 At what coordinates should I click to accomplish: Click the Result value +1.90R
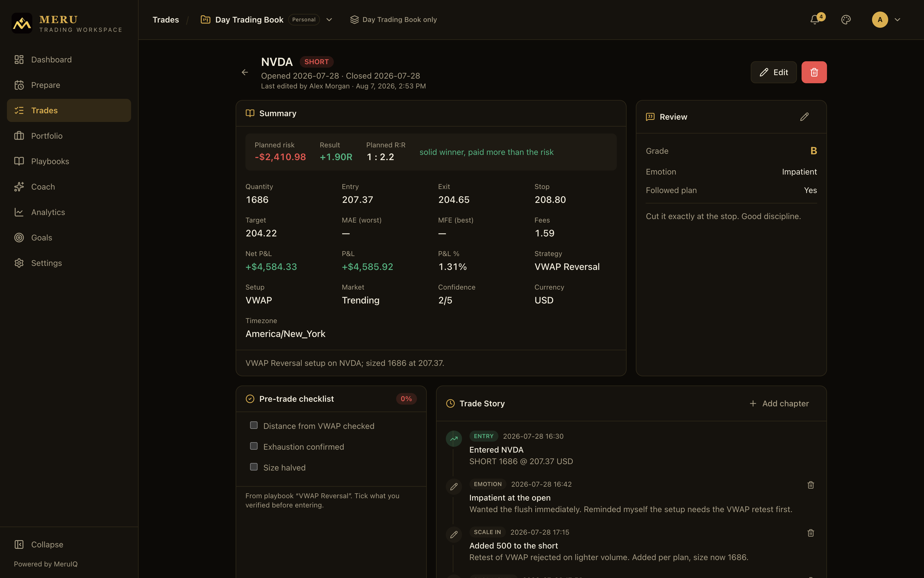[x=336, y=157]
